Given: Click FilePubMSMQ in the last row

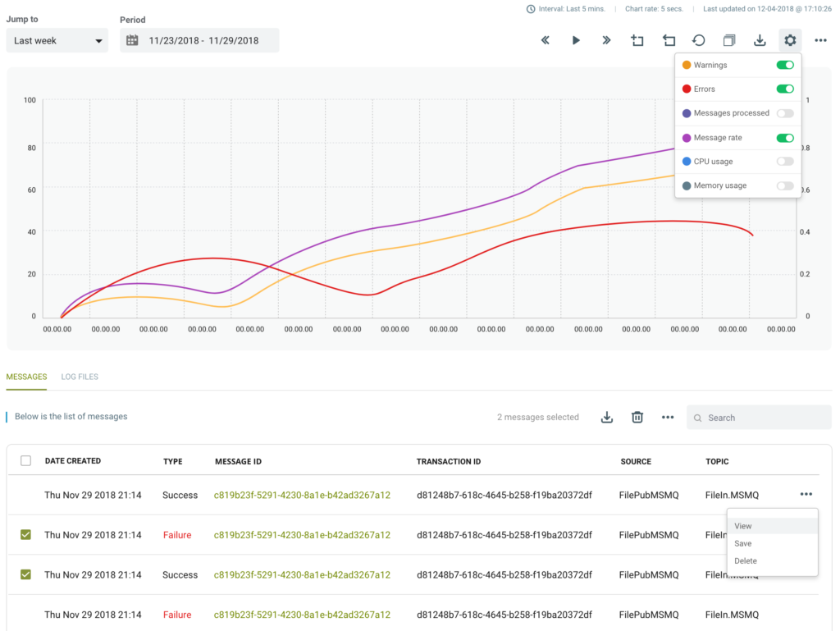Looking at the screenshot, I should [649, 615].
